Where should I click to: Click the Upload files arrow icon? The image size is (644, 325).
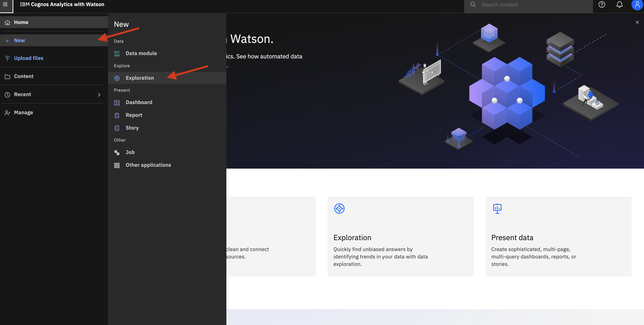coord(8,58)
